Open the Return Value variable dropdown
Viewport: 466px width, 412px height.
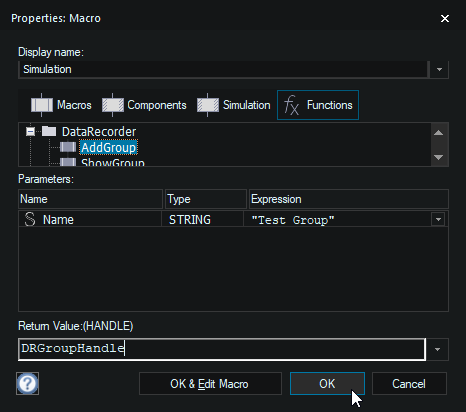[437, 349]
